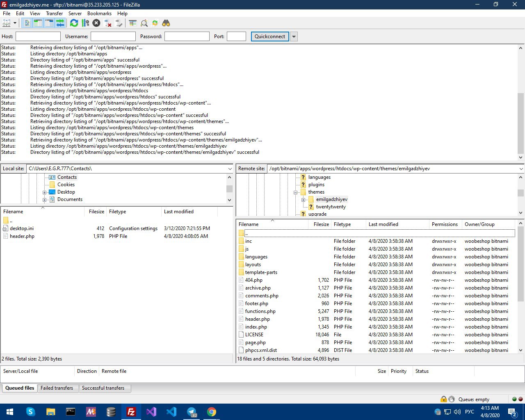Screen dimensions: 525x420
Task: Focus the Host input field
Action: coord(38,37)
